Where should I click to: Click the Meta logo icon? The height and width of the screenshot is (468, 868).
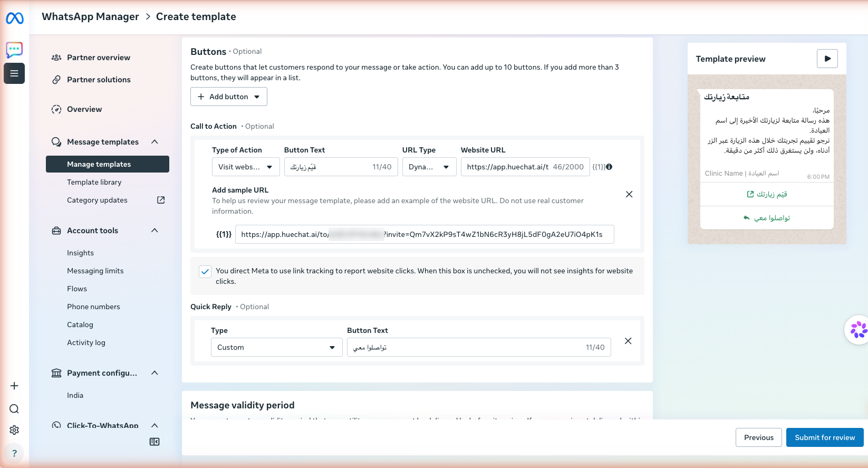click(x=14, y=18)
